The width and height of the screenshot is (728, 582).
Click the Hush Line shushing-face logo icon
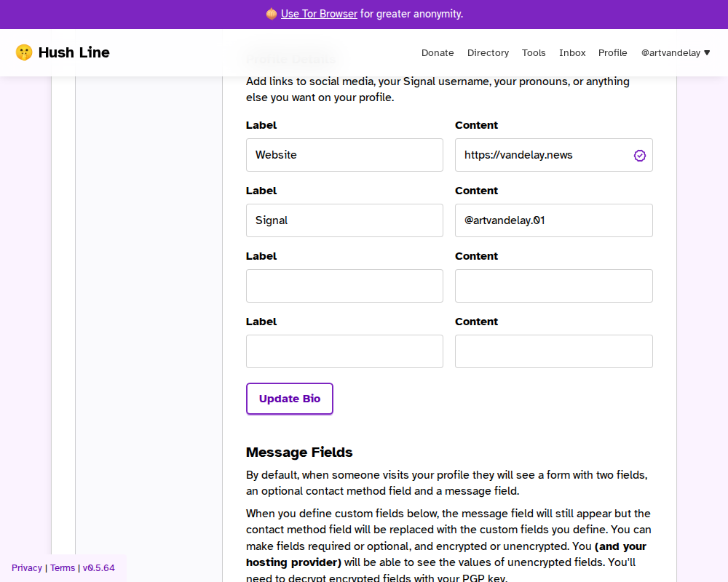pyautogui.click(x=24, y=52)
